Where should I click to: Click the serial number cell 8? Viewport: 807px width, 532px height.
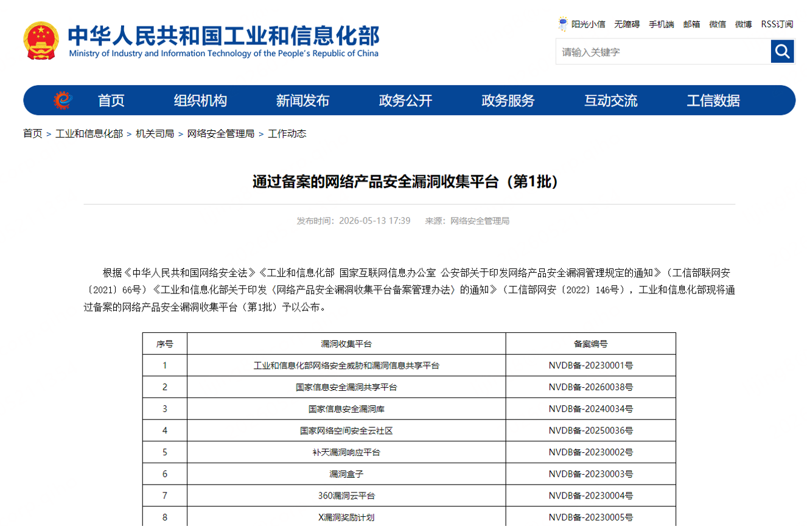pyautogui.click(x=165, y=517)
